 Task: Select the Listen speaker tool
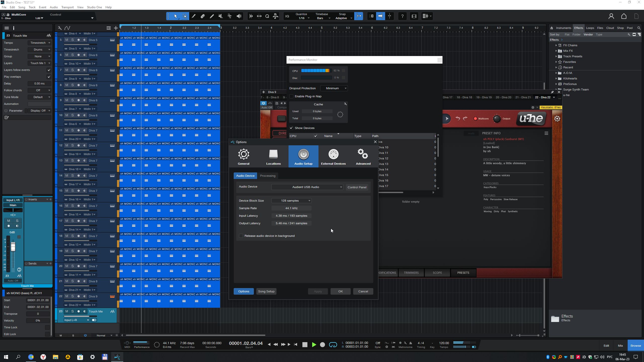pyautogui.click(x=239, y=16)
